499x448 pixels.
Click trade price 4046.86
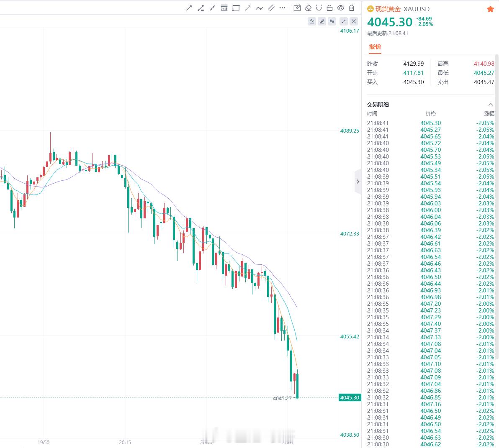[431, 391]
